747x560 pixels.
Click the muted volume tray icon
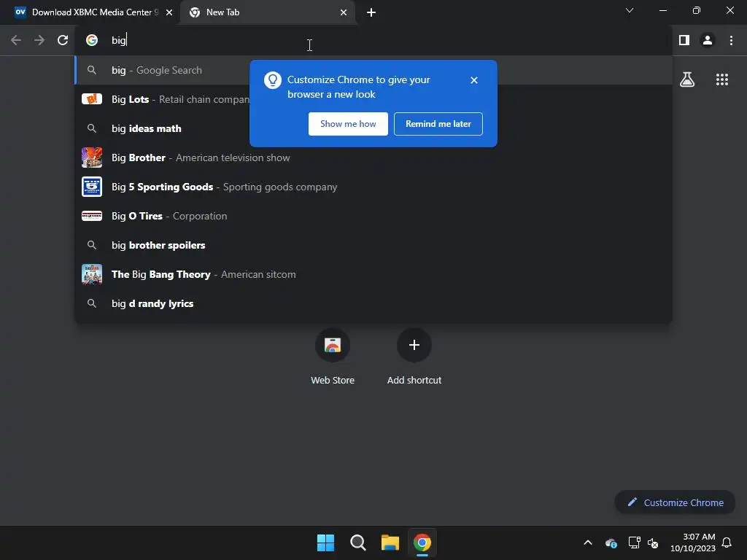coord(653,542)
